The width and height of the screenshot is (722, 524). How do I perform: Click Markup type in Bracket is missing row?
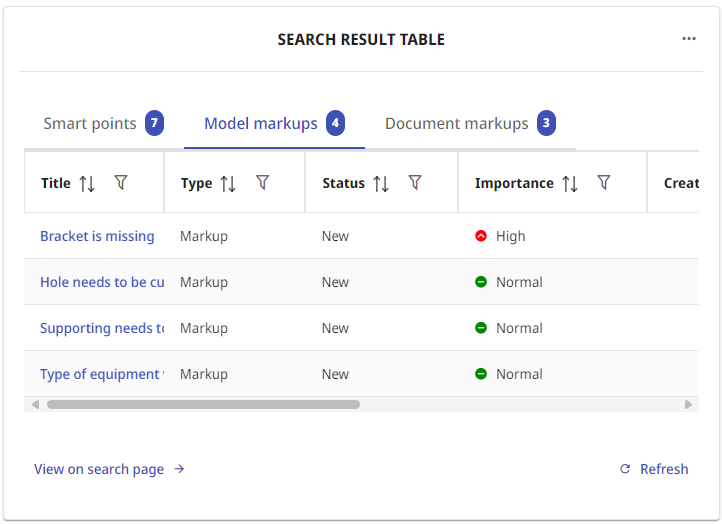[204, 236]
